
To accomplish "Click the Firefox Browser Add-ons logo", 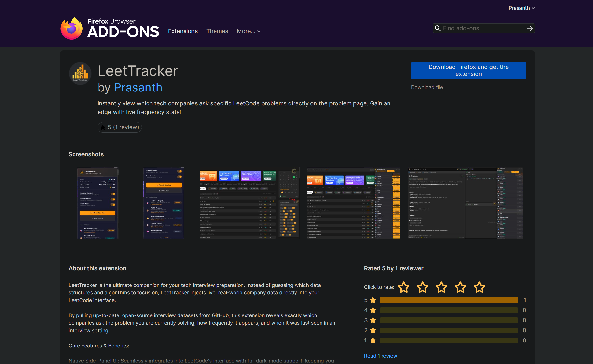I will point(110,27).
